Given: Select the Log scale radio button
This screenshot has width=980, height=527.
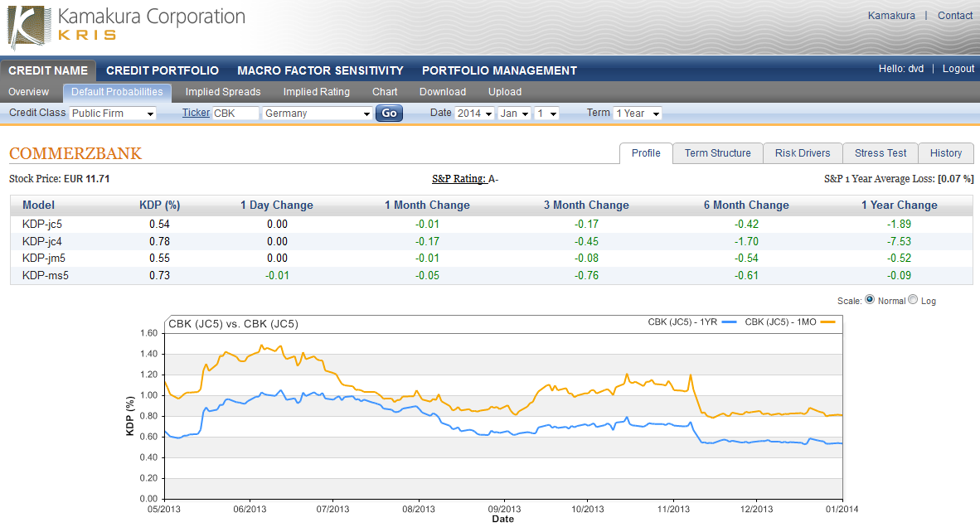Looking at the screenshot, I should [x=913, y=300].
